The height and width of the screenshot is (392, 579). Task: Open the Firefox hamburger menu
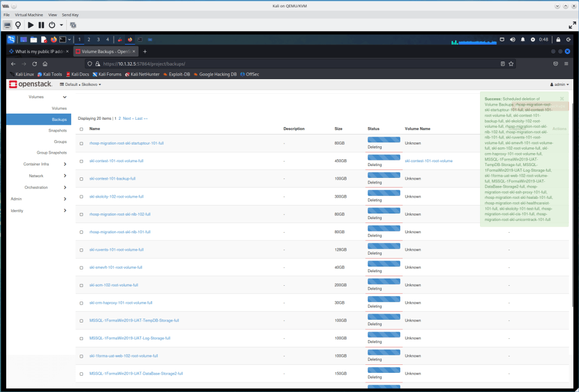coord(566,64)
